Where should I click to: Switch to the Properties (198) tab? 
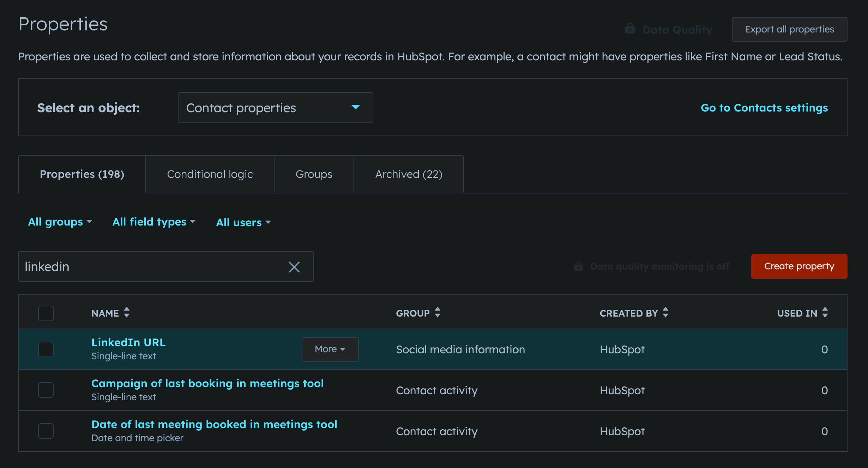coord(82,174)
